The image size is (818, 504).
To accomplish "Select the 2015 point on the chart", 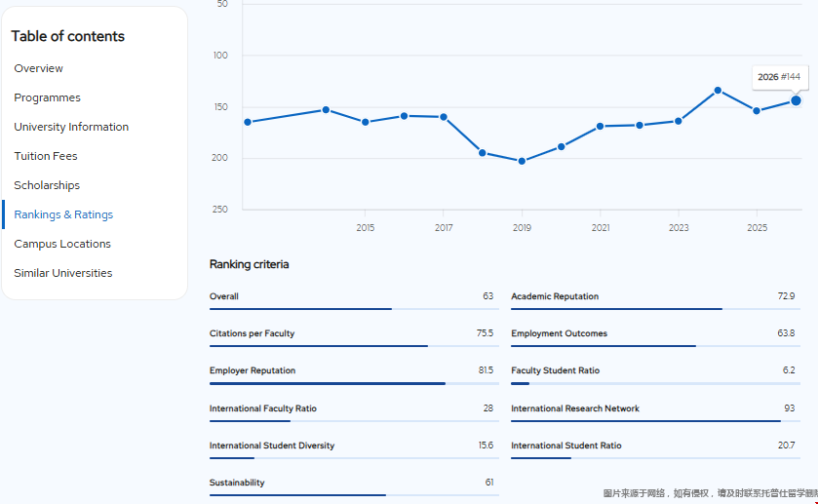I will click(366, 122).
